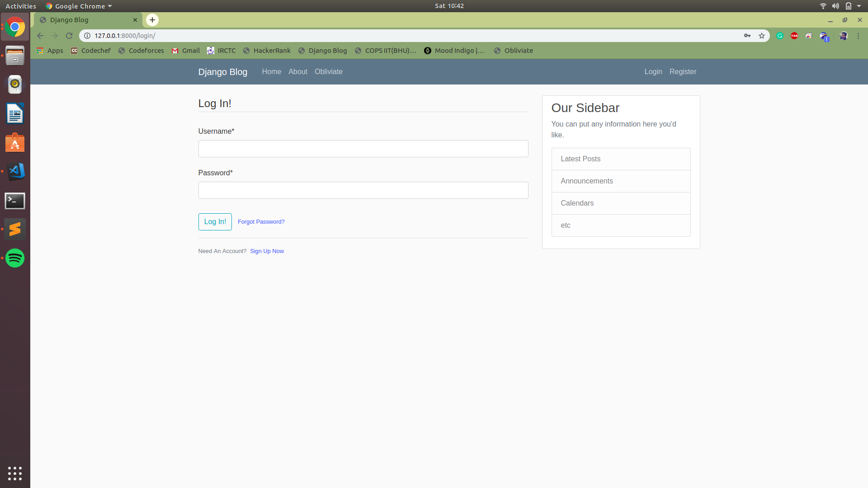View site information icon in address bar
The image size is (868, 488).
(87, 36)
